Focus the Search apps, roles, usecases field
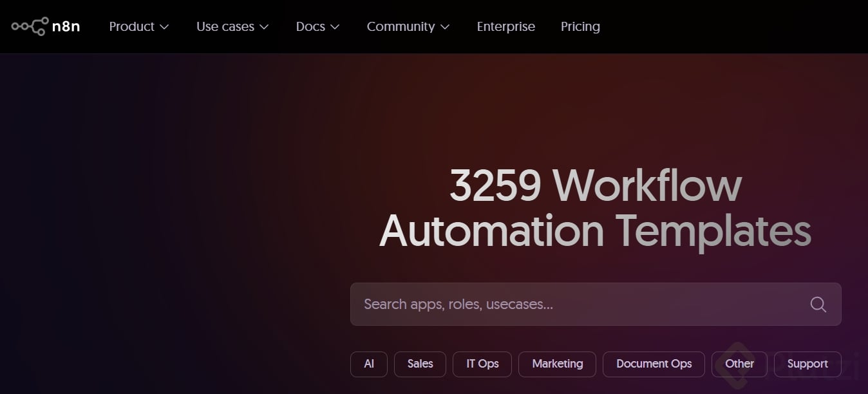Image resolution: width=868 pixels, height=394 pixels. [596, 304]
